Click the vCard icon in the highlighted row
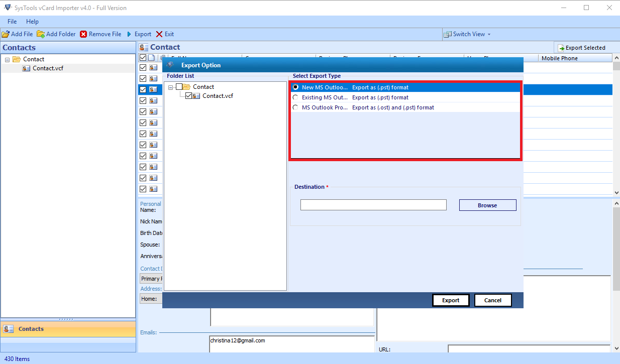 pos(153,89)
